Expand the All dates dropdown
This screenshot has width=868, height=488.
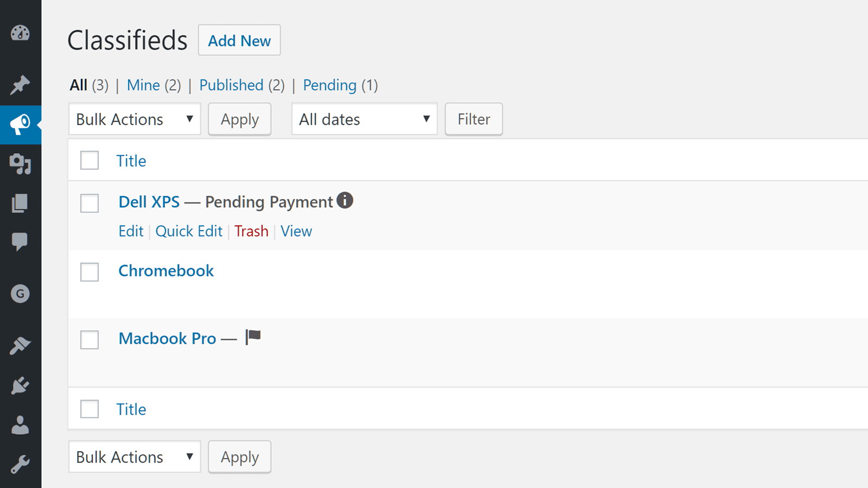click(x=364, y=119)
